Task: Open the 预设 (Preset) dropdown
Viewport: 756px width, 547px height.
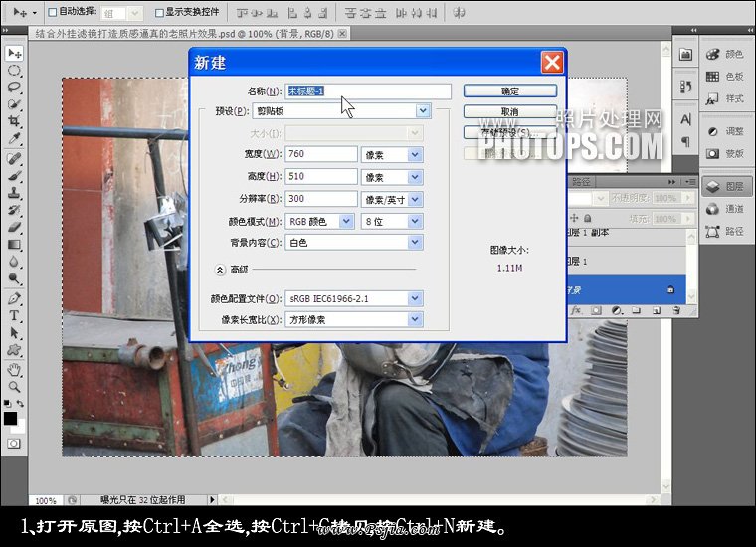Action: coord(423,111)
